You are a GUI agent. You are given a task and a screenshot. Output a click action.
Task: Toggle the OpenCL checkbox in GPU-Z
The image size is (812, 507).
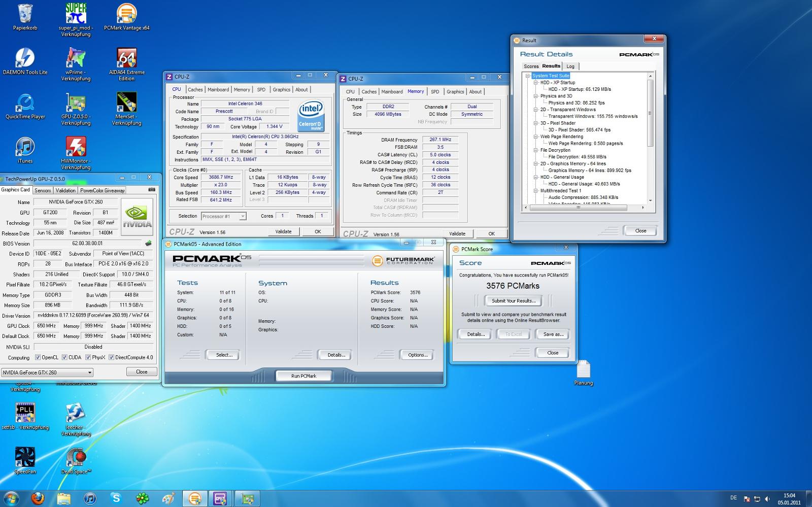[x=38, y=357]
